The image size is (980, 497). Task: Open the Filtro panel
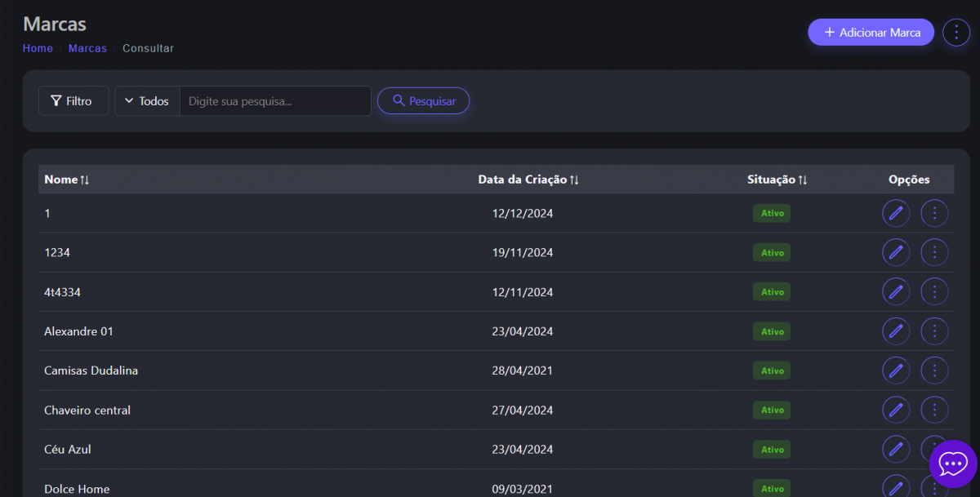[73, 101]
